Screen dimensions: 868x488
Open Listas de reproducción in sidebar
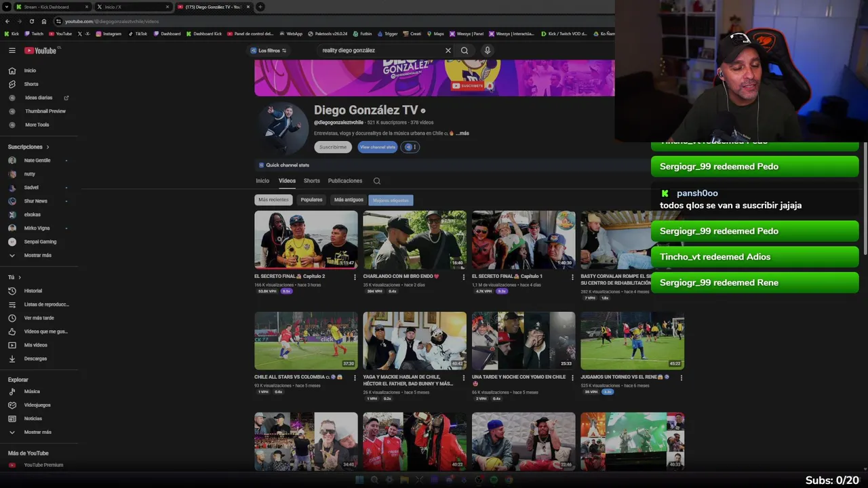[x=46, y=304]
